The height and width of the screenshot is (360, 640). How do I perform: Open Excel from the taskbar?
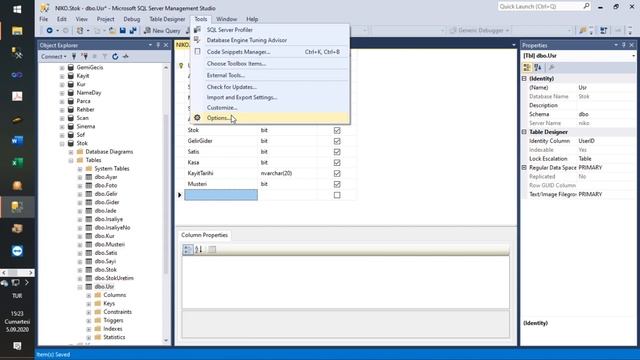17,163
